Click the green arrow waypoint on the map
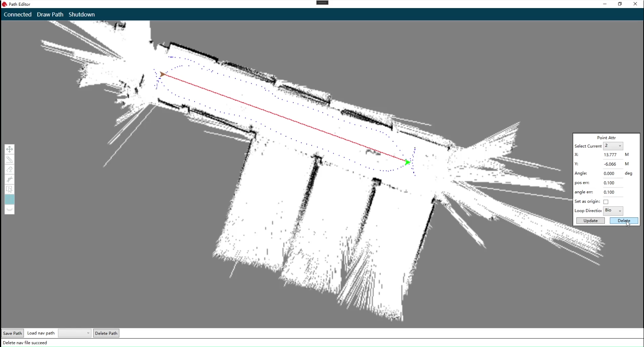Viewport: 644px width, 347px height. click(x=407, y=163)
